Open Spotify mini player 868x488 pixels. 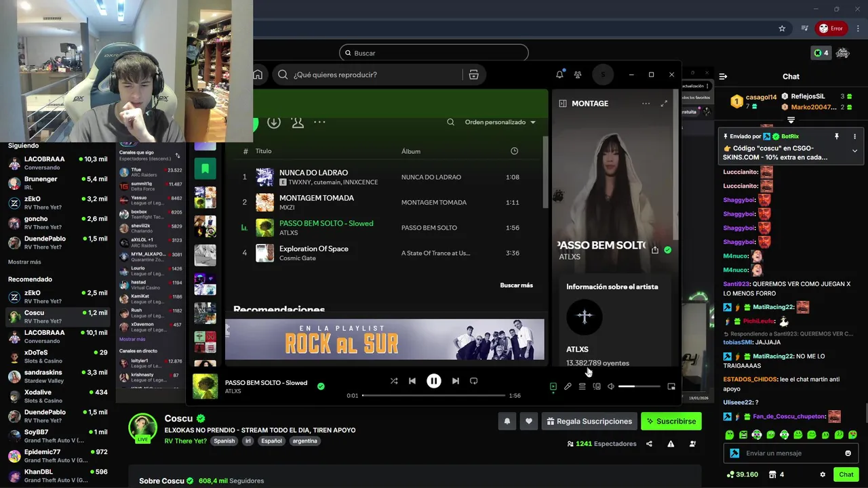pyautogui.click(x=671, y=386)
